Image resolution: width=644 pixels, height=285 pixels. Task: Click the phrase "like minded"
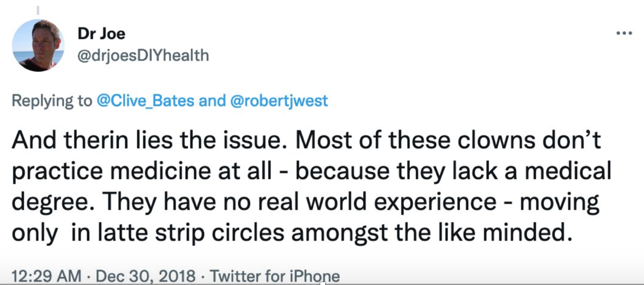[505, 233]
